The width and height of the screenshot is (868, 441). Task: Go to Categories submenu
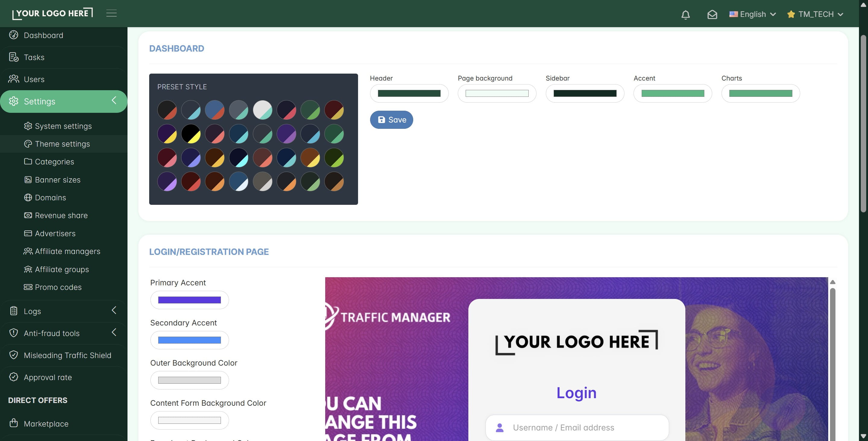pos(63,161)
